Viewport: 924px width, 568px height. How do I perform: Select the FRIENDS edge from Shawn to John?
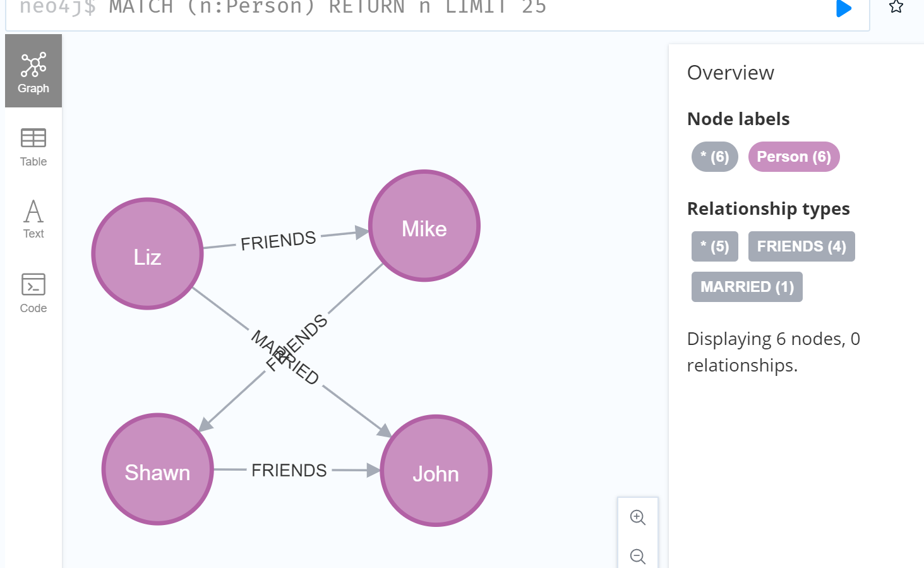289,470
